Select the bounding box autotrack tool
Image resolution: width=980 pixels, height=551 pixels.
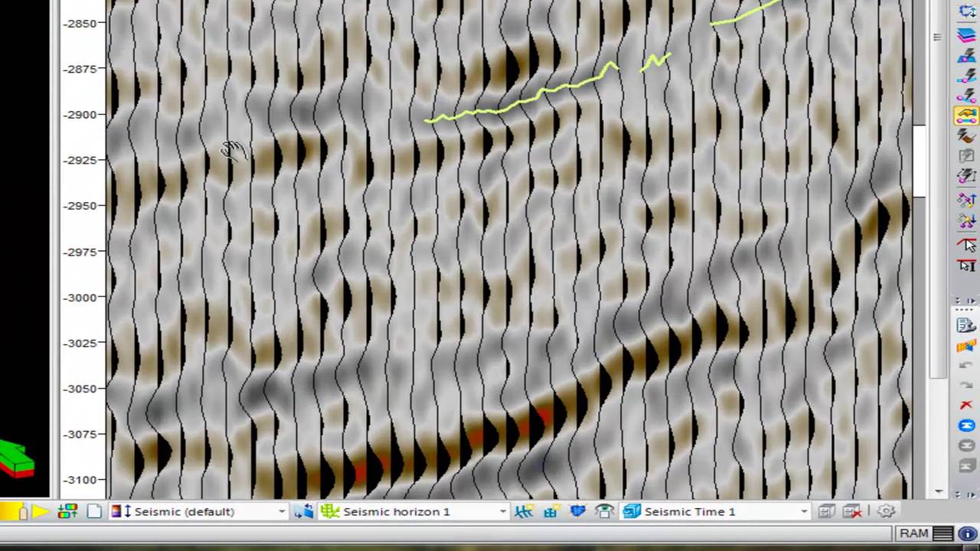966,176
